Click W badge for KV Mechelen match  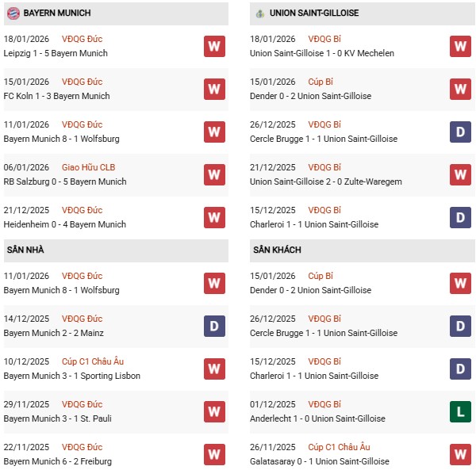coord(460,46)
